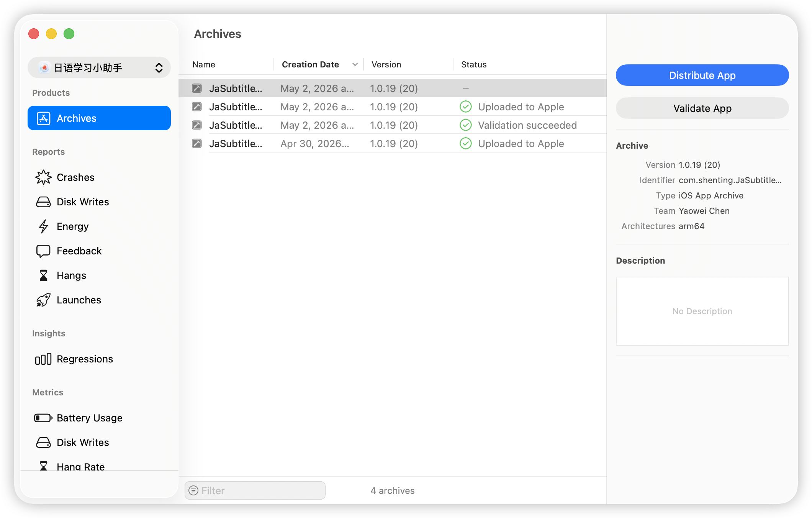812x518 pixels.
Task: Click the Hangs hourglass icon
Action: coord(43,275)
